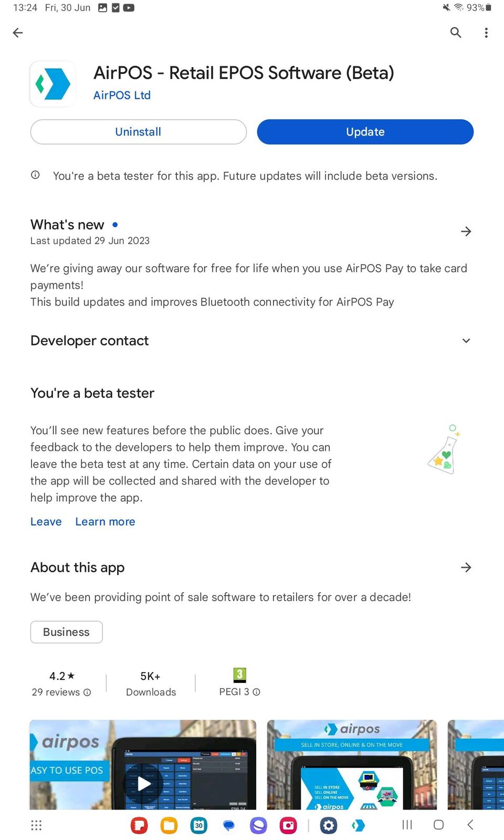This screenshot has width=504, height=840.
Task: Tap the info icon beside beta tester notice
Action: [35, 174]
